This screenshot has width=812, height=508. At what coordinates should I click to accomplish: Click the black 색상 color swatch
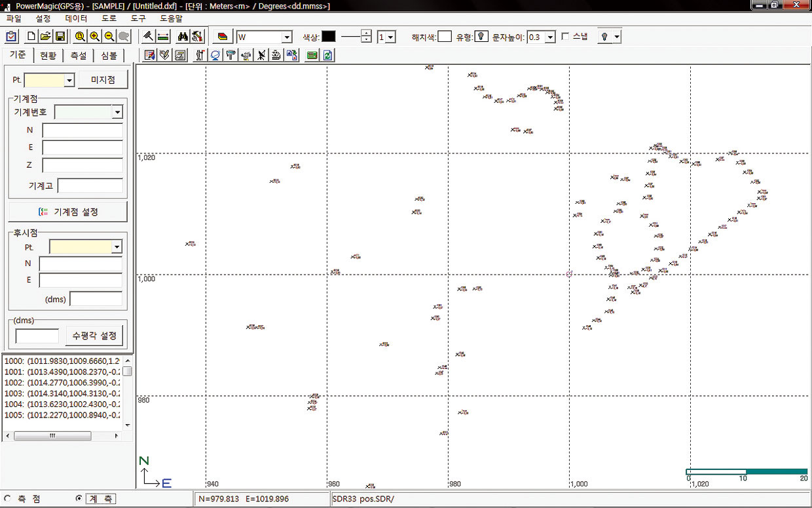point(329,37)
